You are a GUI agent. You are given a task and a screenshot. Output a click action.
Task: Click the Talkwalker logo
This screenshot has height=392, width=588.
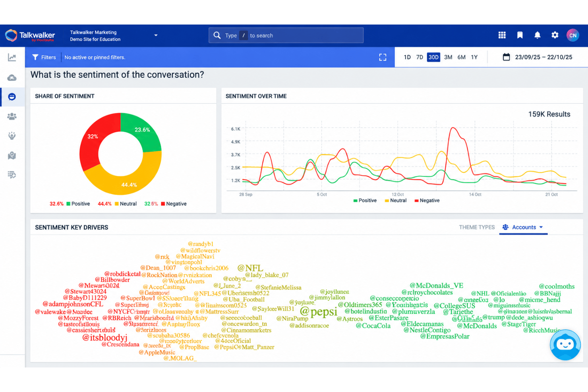30,35
